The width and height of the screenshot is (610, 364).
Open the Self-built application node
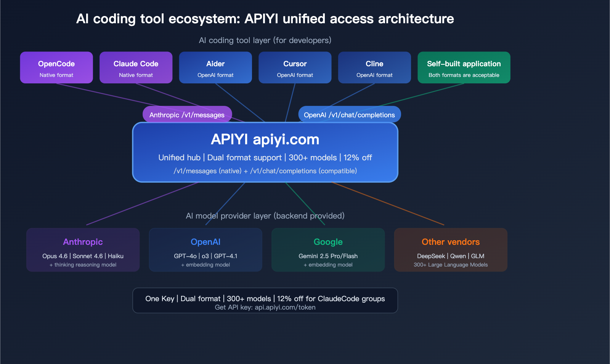(x=464, y=67)
